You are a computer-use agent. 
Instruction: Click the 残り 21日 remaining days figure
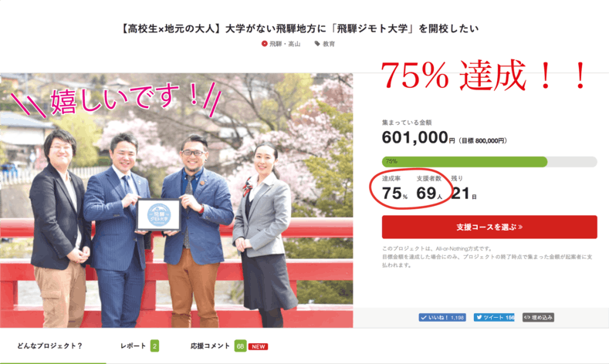pos(464,194)
